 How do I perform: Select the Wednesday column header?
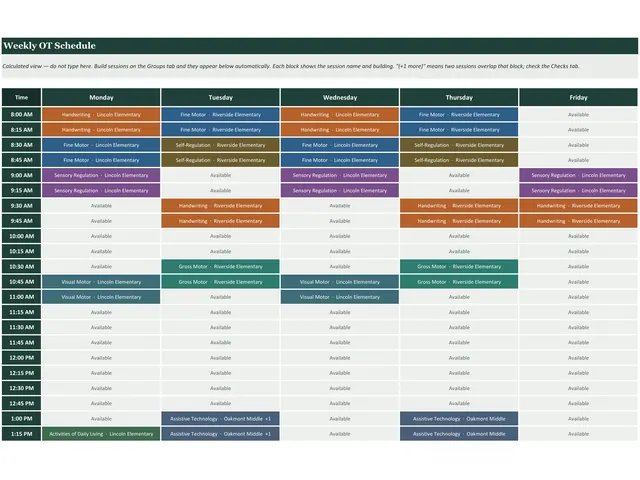(x=340, y=98)
